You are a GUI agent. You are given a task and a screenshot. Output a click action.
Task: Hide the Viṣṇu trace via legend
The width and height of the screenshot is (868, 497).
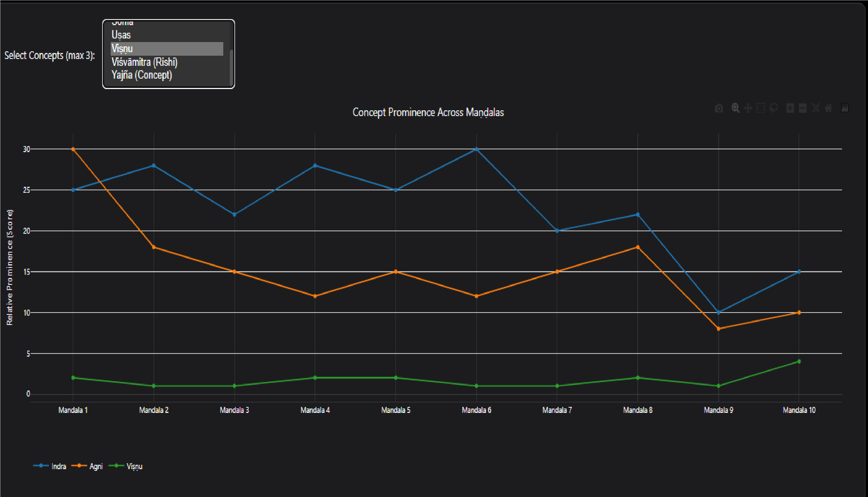point(134,466)
